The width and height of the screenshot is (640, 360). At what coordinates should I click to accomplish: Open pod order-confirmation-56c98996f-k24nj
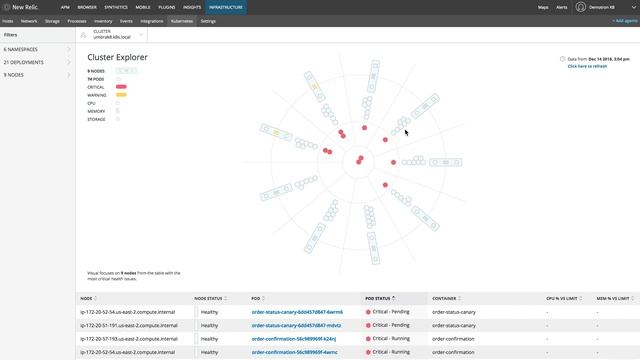coord(294,339)
